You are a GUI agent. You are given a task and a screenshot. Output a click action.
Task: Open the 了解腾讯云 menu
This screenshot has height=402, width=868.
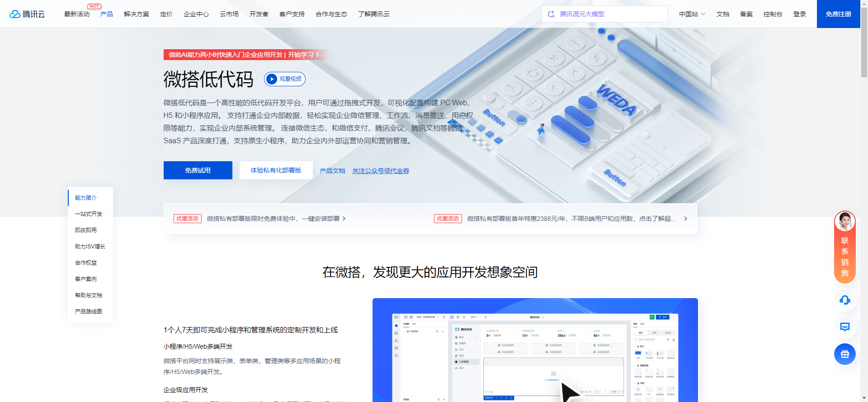pyautogui.click(x=374, y=14)
